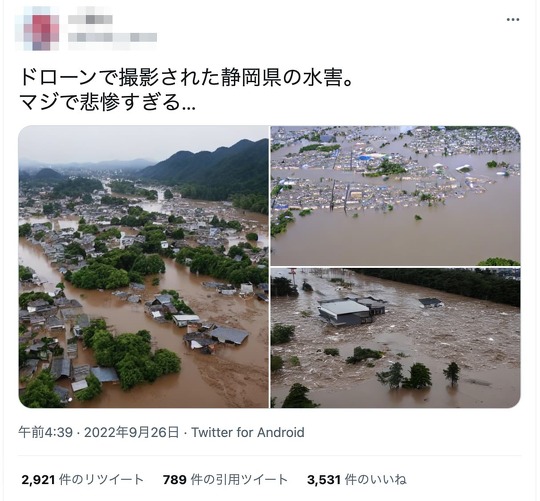View the 789 件の引用ツイート list
Image resolution: width=540 pixels, height=501 pixels.
(x=225, y=479)
